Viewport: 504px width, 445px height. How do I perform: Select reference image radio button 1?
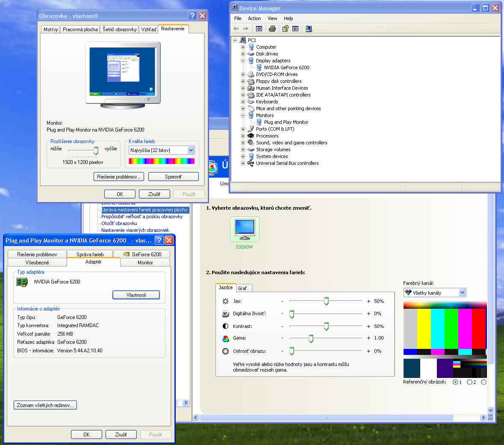tap(455, 382)
